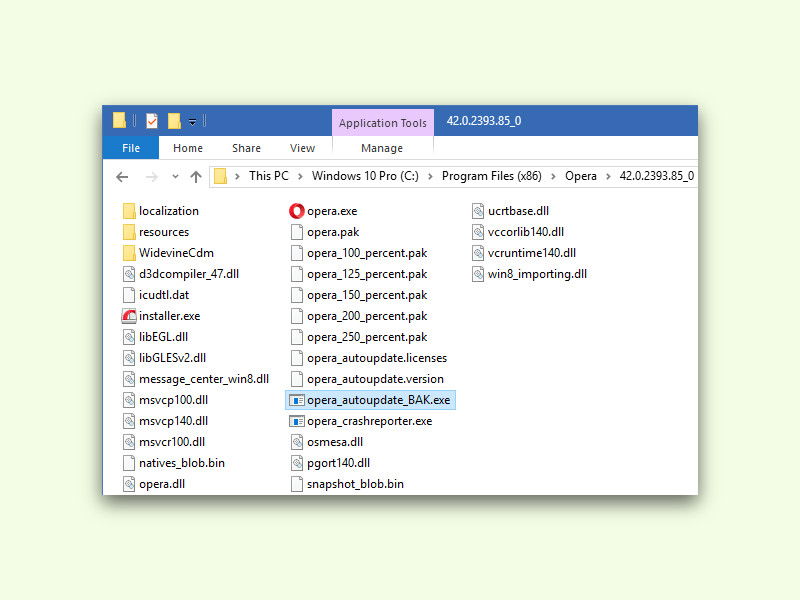The height and width of the screenshot is (600, 800).
Task: Click the icudtl.dat file icon
Action: point(129,295)
